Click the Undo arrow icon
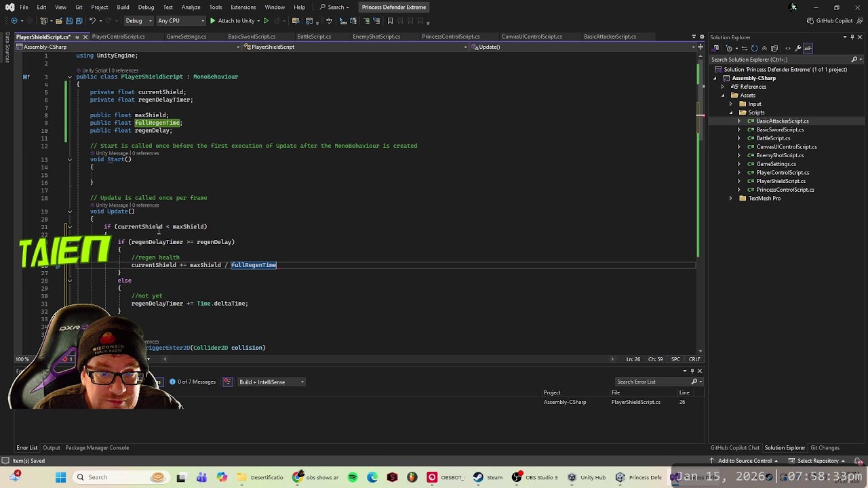Screen dimensions: 868x488 pos(93,21)
